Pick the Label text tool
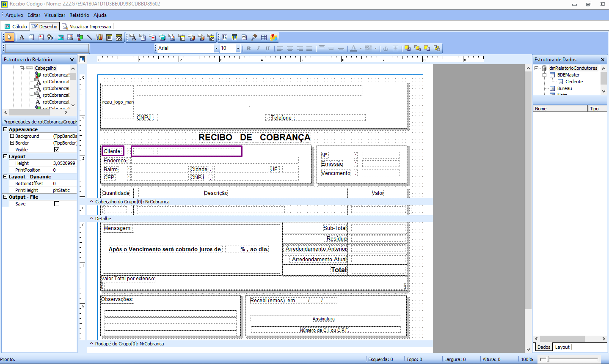The height and width of the screenshot is (364, 609). click(22, 37)
